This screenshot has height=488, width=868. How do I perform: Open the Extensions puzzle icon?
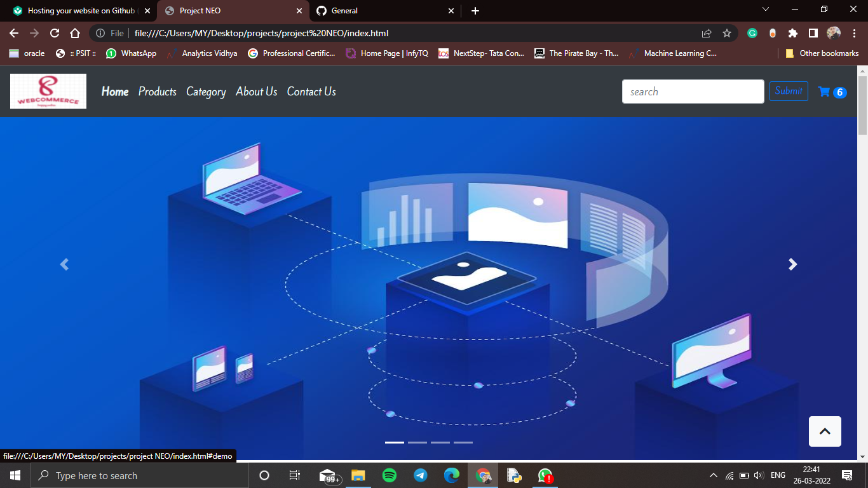pyautogui.click(x=792, y=33)
